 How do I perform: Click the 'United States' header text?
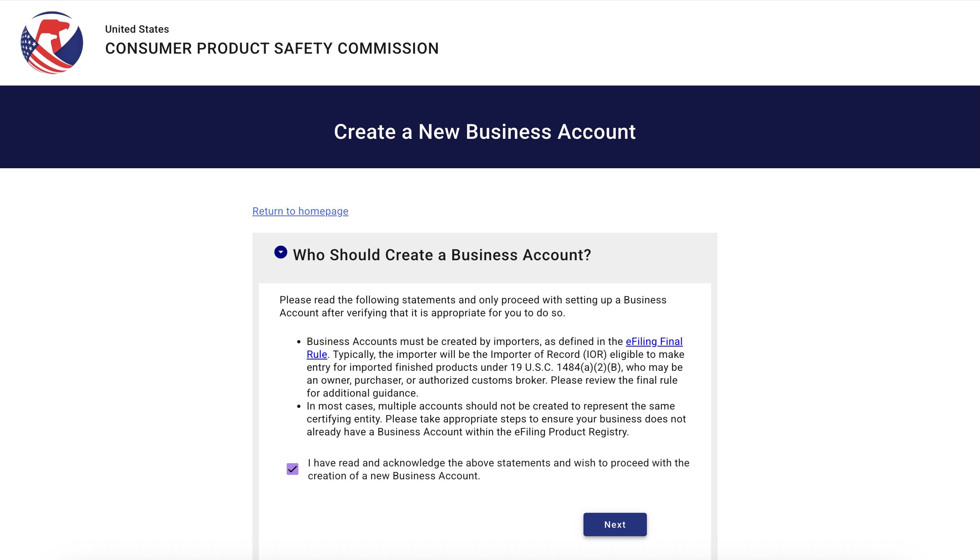[137, 29]
